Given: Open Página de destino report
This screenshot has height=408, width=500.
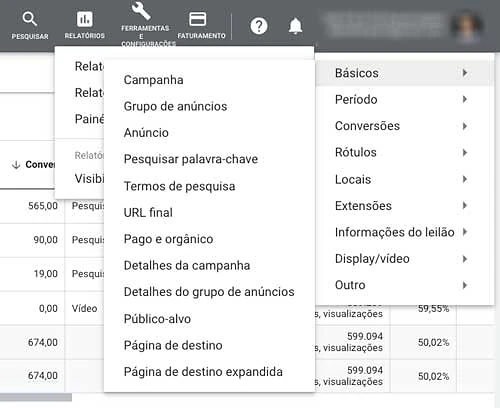Looking at the screenshot, I should point(209,345).
